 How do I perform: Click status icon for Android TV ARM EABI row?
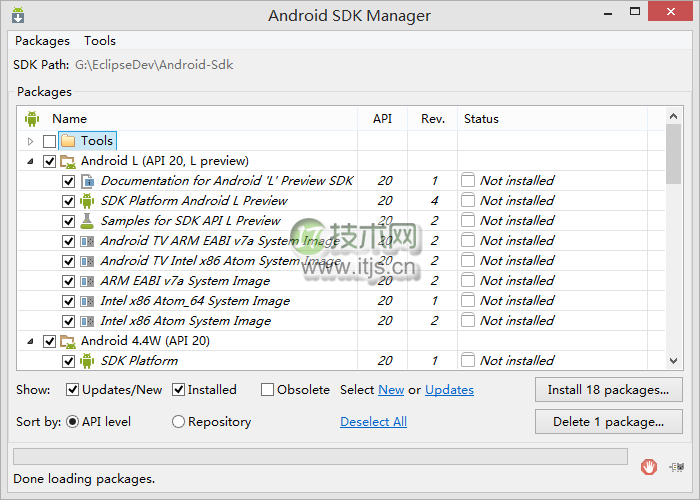468,241
